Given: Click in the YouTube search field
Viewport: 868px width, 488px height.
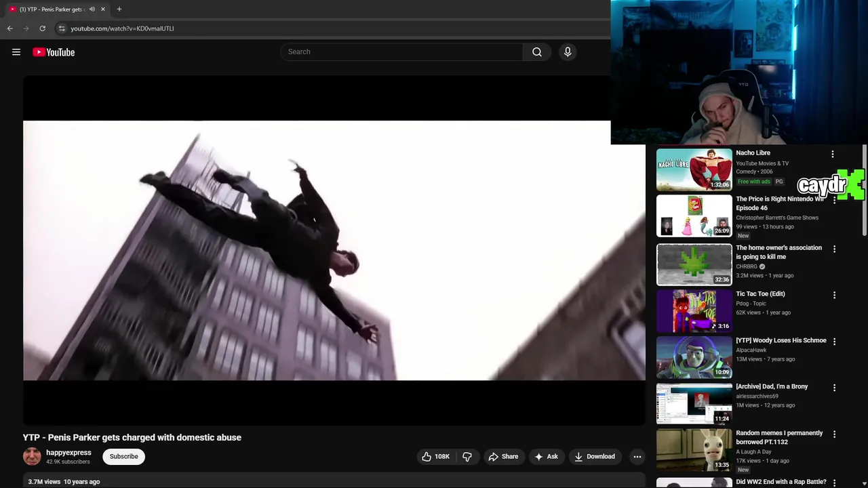Looking at the screenshot, I should tap(401, 52).
